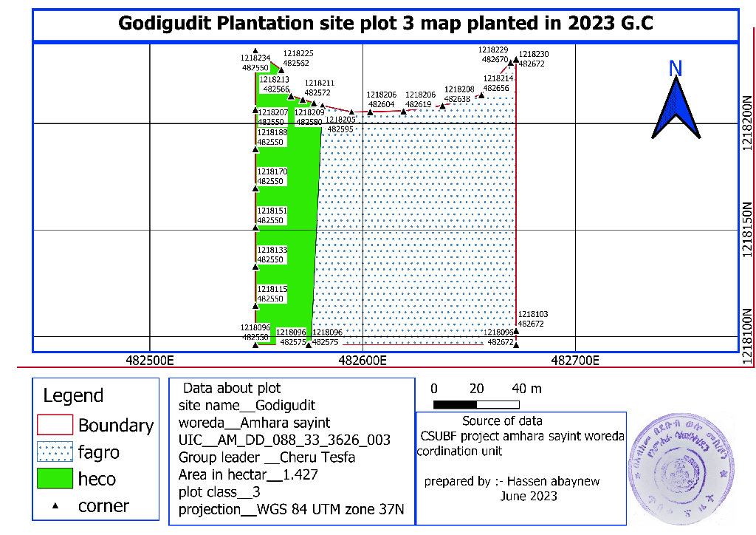756x535 pixels.
Task: Click the red Boundary legend swatch
Action: coord(55,425)
